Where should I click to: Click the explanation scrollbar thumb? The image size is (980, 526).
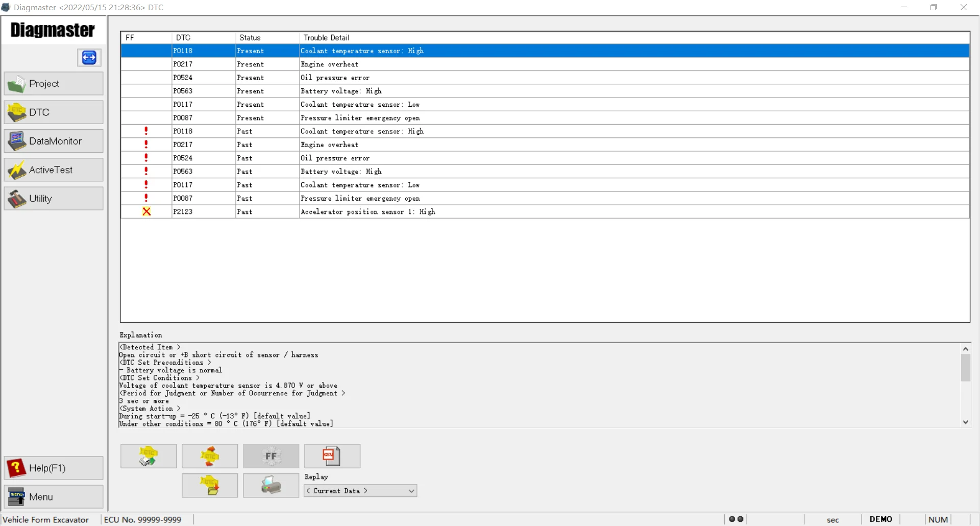[x=965, y=368]
